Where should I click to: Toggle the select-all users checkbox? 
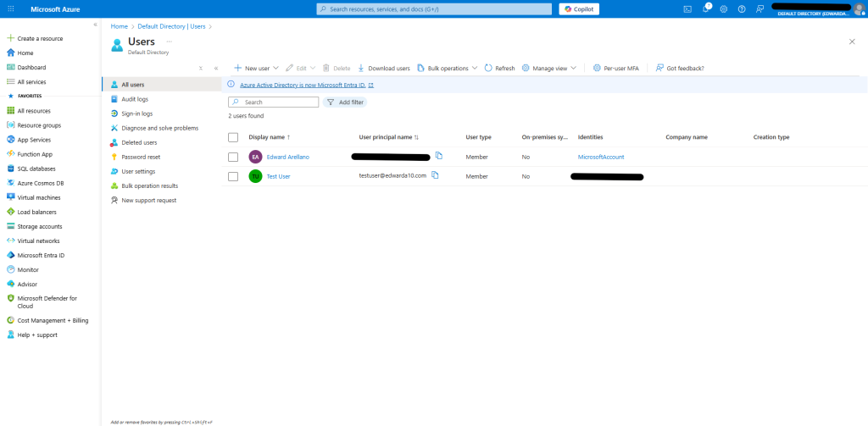(233, 137)
